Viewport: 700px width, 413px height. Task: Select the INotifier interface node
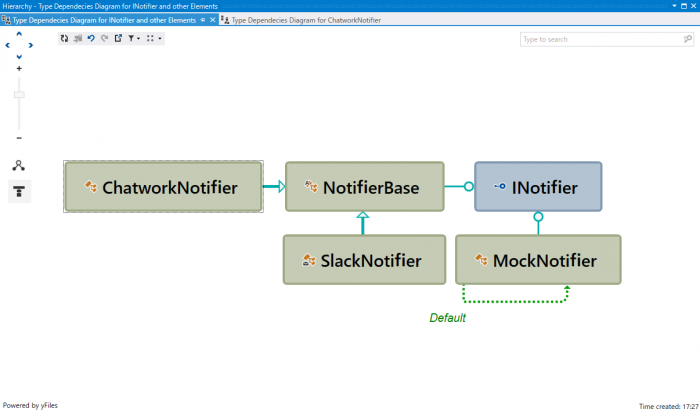coord(538,187)
